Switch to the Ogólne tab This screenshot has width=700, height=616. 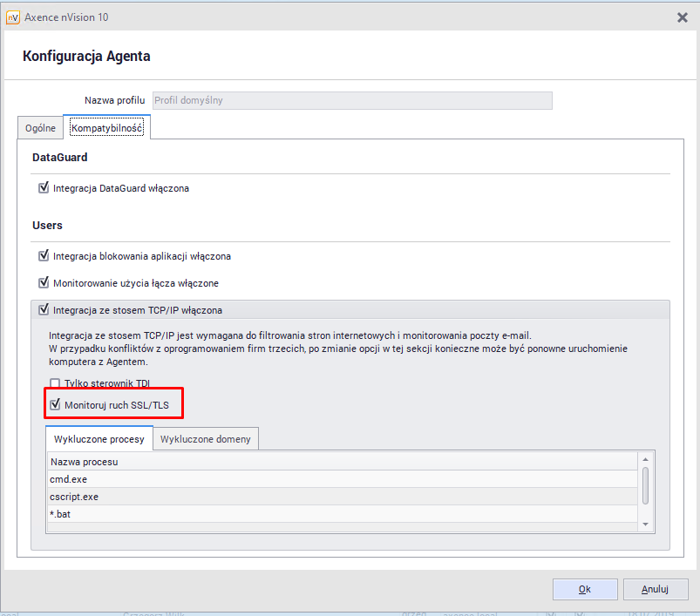pos(40,128)
